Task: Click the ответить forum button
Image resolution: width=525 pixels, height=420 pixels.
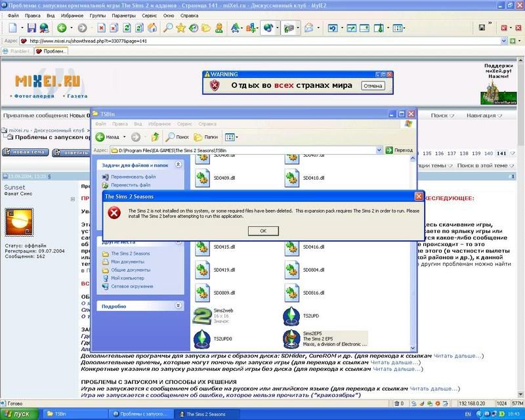Action: [72, 152]
